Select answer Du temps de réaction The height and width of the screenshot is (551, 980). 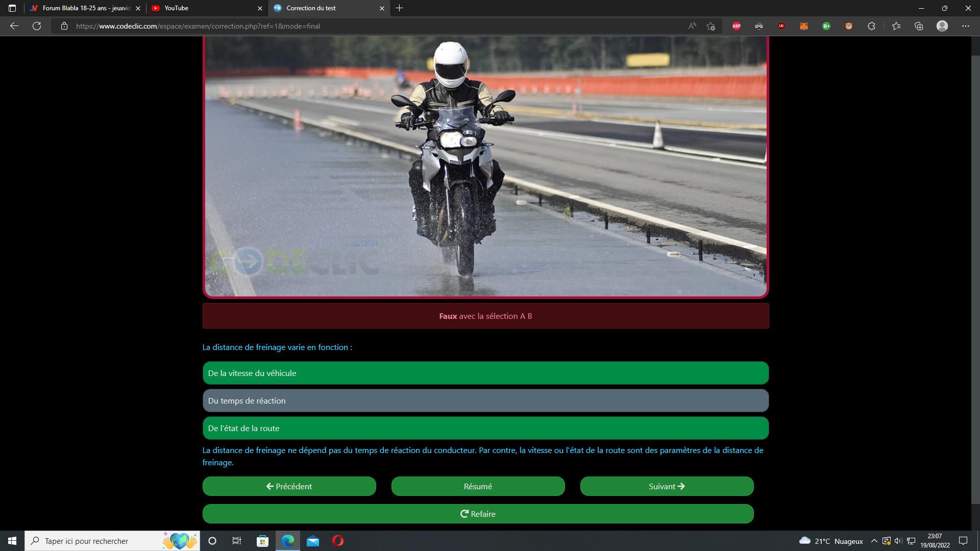(485, 400)
